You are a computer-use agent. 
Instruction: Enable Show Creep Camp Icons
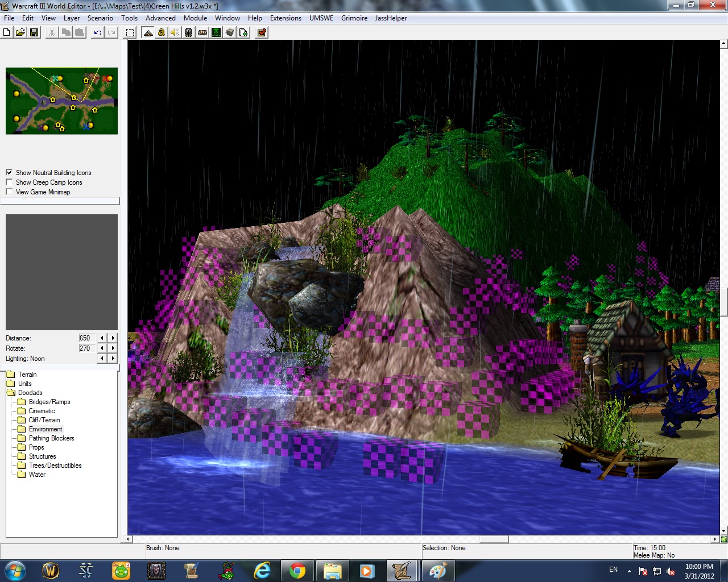point(9,182)
